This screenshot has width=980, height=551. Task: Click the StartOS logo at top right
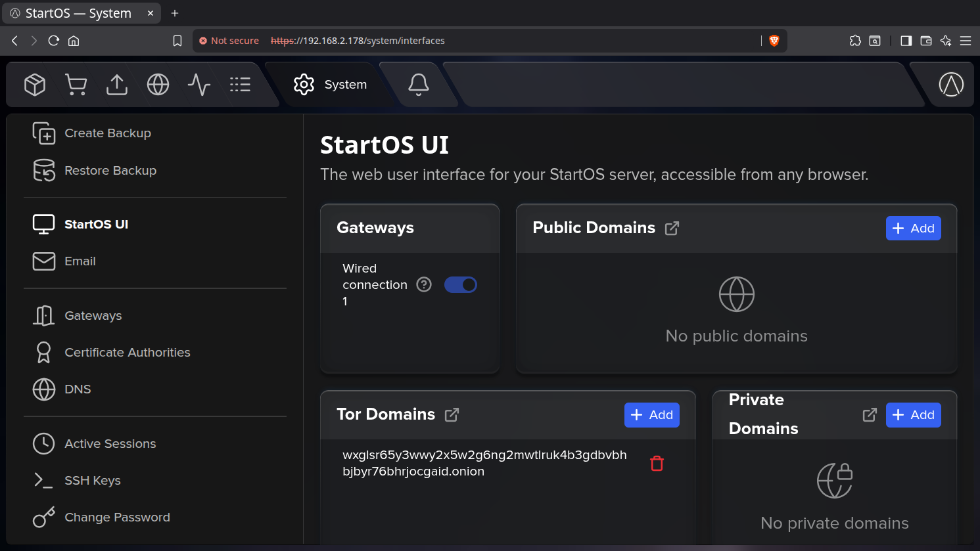coord(951,84)
